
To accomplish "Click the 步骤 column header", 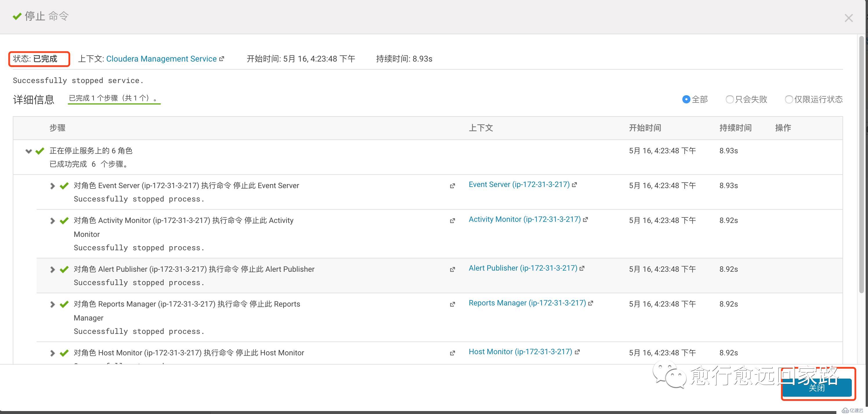I will point(57,128).
